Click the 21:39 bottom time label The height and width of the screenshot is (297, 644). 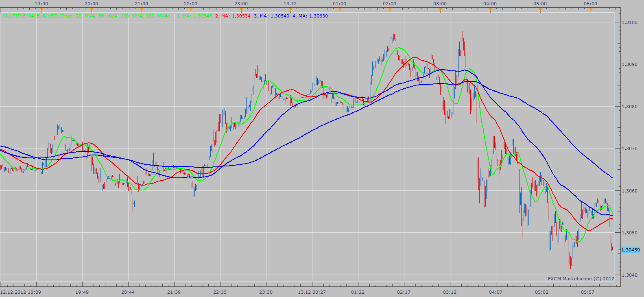click(x=174, y=292)
